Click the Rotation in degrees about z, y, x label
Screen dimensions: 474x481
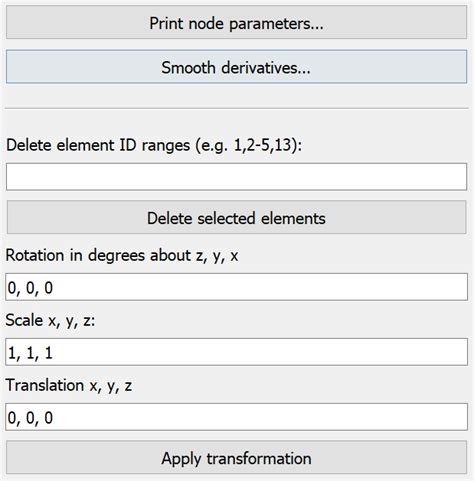[122, 256]
